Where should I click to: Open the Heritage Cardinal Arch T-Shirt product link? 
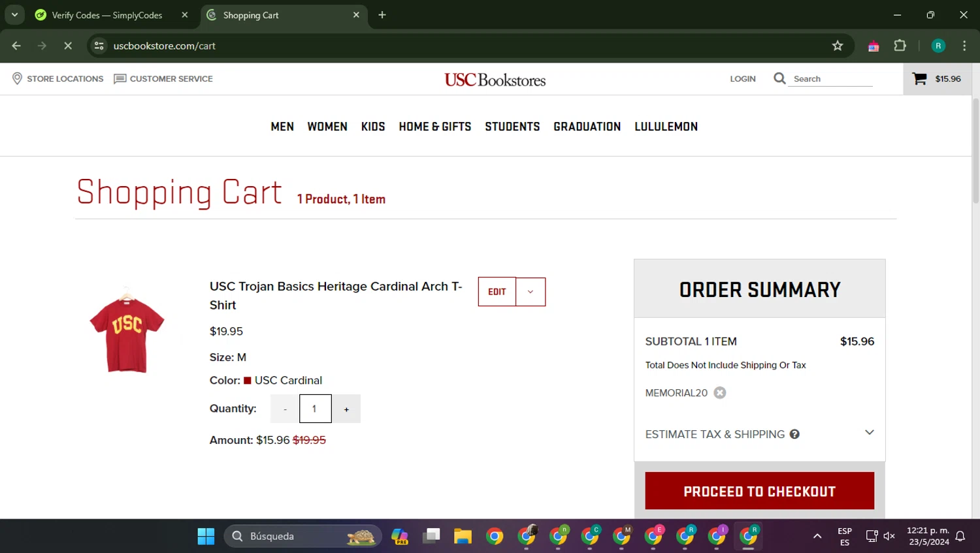coord(336,296)
